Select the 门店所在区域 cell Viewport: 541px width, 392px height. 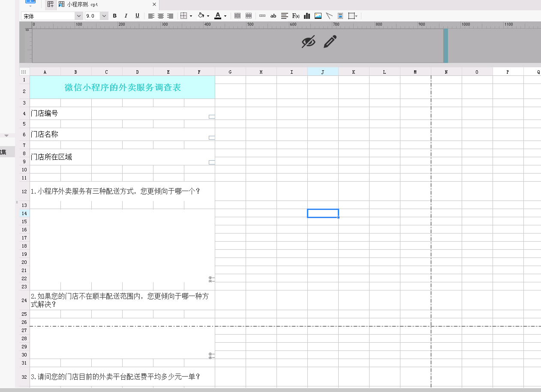(60, 157)
